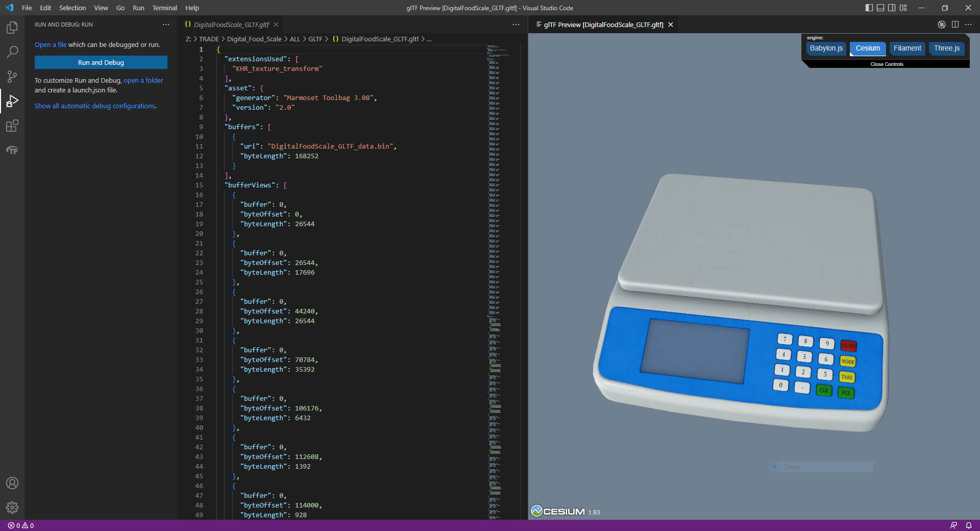Click the 'Show all automatic debug configurations' link
The width and height of the screenshot is (980, 531).
tap(95, 106)
